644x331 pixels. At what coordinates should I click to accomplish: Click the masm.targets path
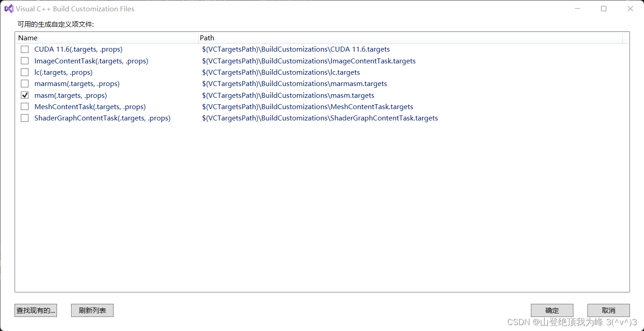(x=288, y=96)
